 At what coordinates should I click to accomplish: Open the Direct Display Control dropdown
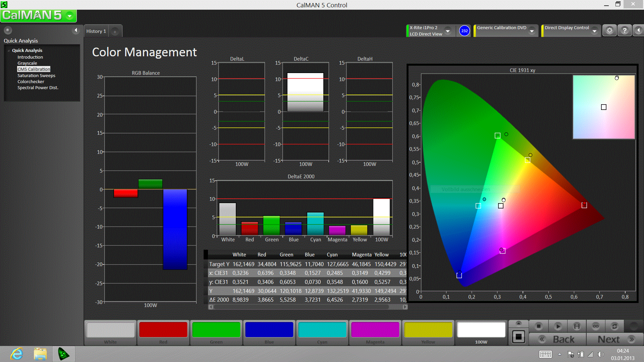(594, 31)
